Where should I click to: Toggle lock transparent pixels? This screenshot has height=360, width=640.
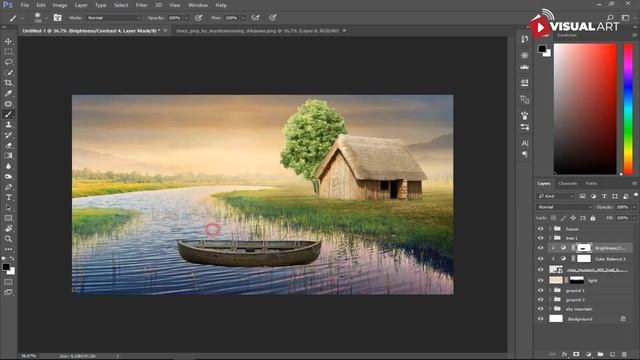click(x=553, y=218)
